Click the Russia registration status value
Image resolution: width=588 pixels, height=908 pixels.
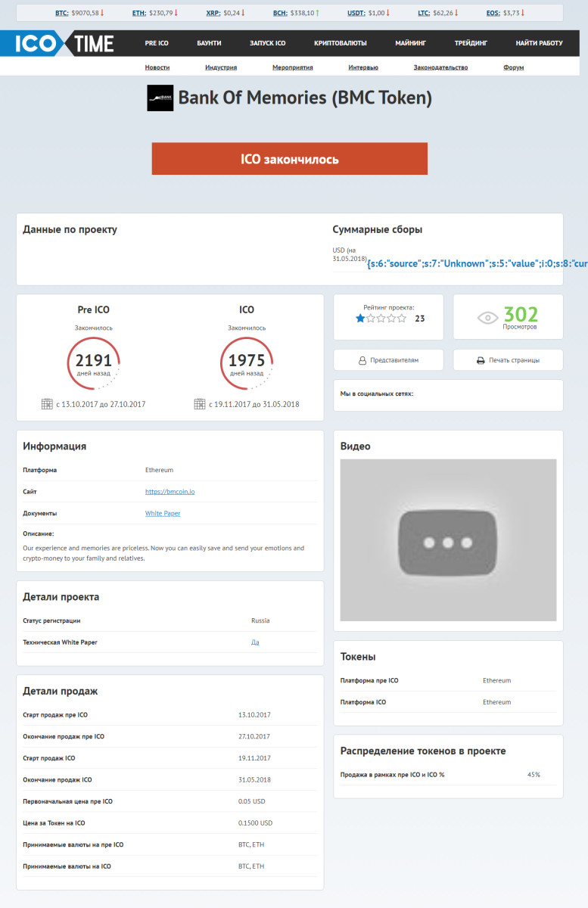[260, 620]
